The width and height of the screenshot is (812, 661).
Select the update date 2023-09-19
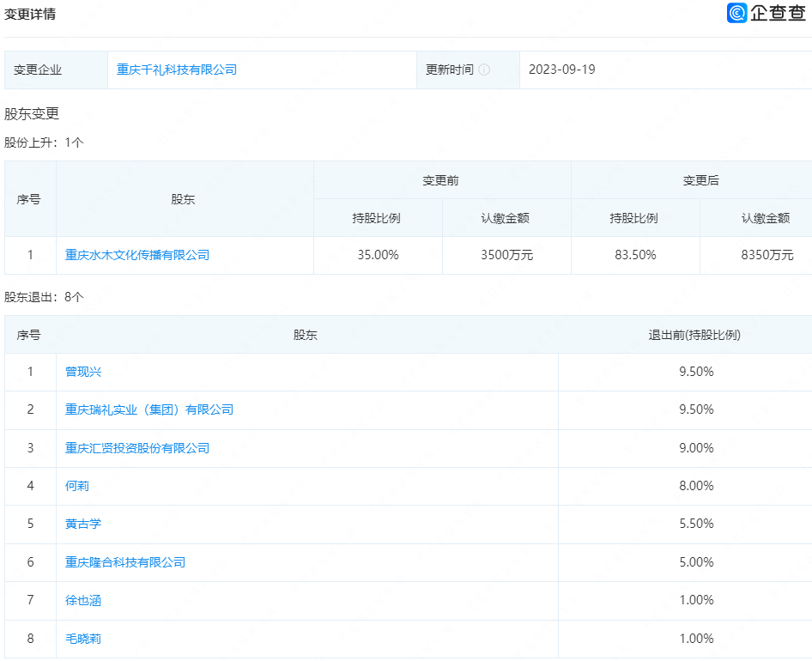coord(562,70)
